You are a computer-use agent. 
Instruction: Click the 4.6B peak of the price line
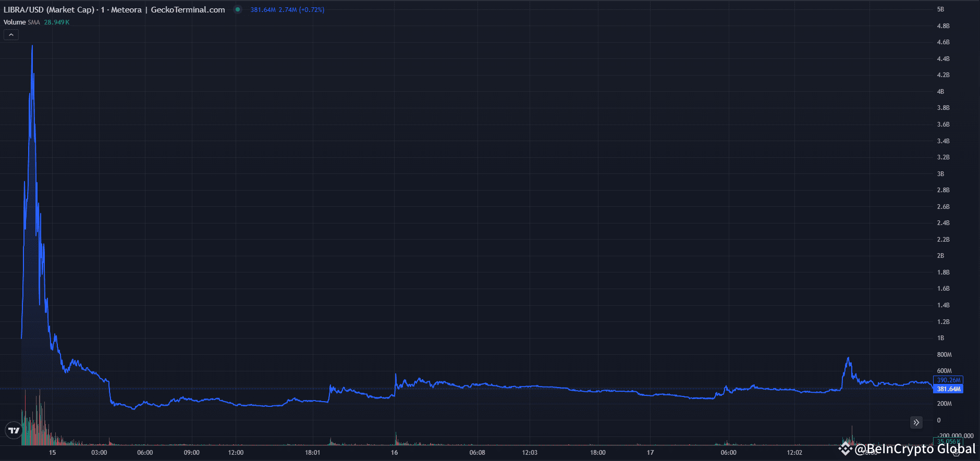pos(32,46)
